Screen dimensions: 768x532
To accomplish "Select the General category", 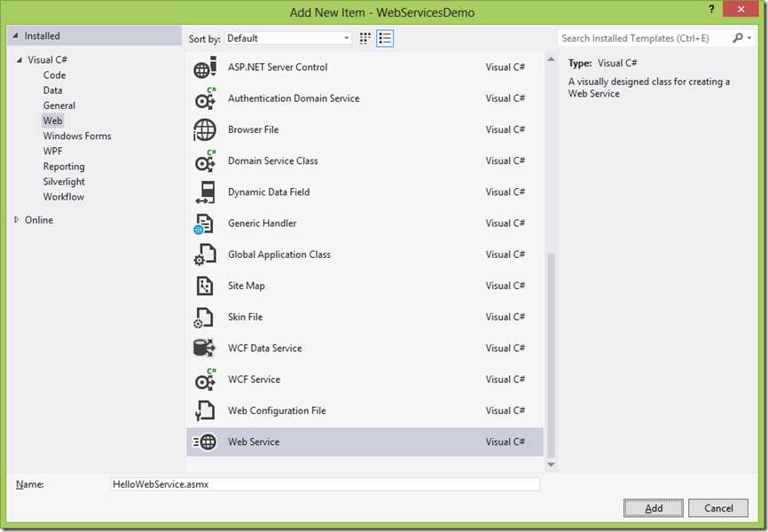I will pyautogui.click(x=59, y=106).
